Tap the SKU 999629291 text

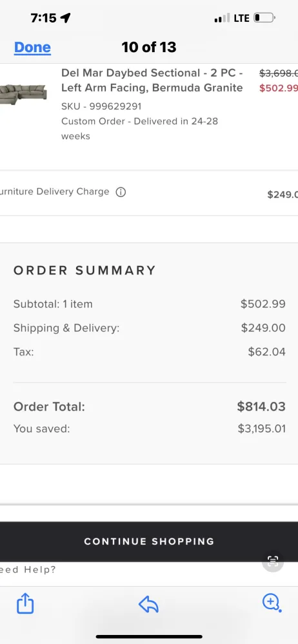(x=101, y=106)
